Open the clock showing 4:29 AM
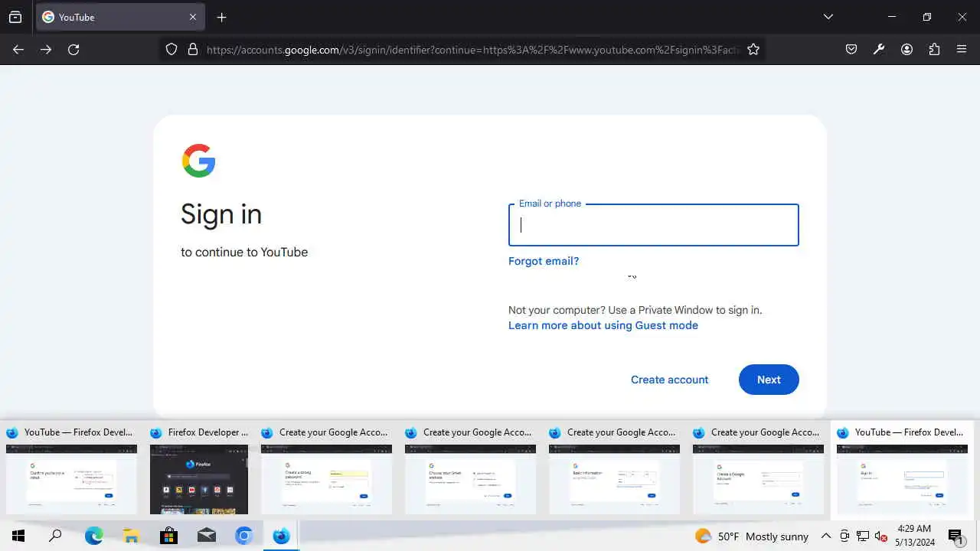The image size is (980, 551). 915,536
